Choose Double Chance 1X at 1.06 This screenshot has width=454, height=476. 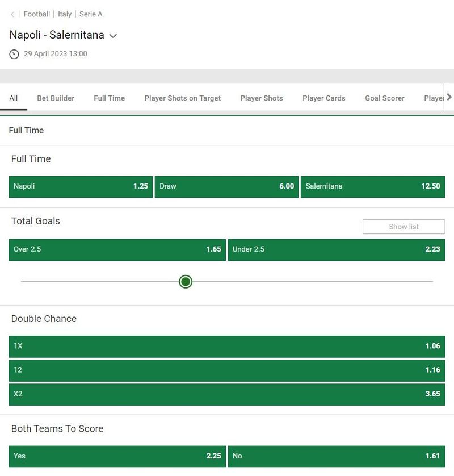pos(227,346)
